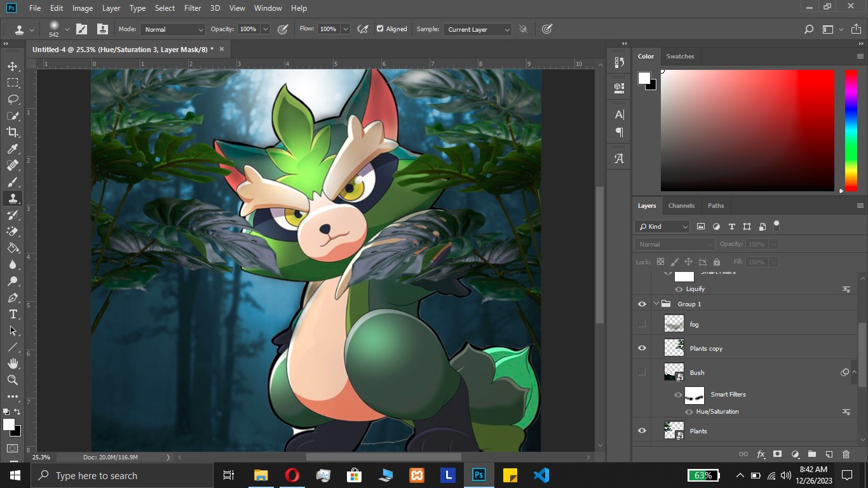Click the zoom percentage field 25.3%

click(41, 457)
